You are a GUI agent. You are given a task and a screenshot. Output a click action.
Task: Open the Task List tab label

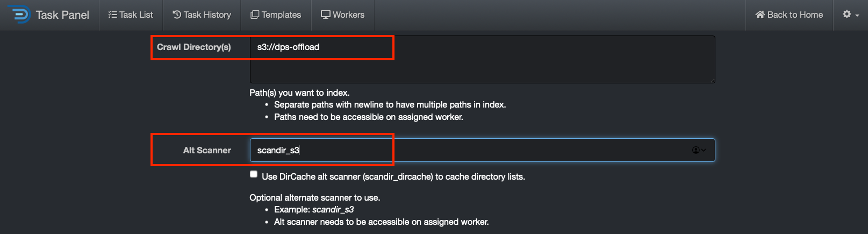pos(136,15)
